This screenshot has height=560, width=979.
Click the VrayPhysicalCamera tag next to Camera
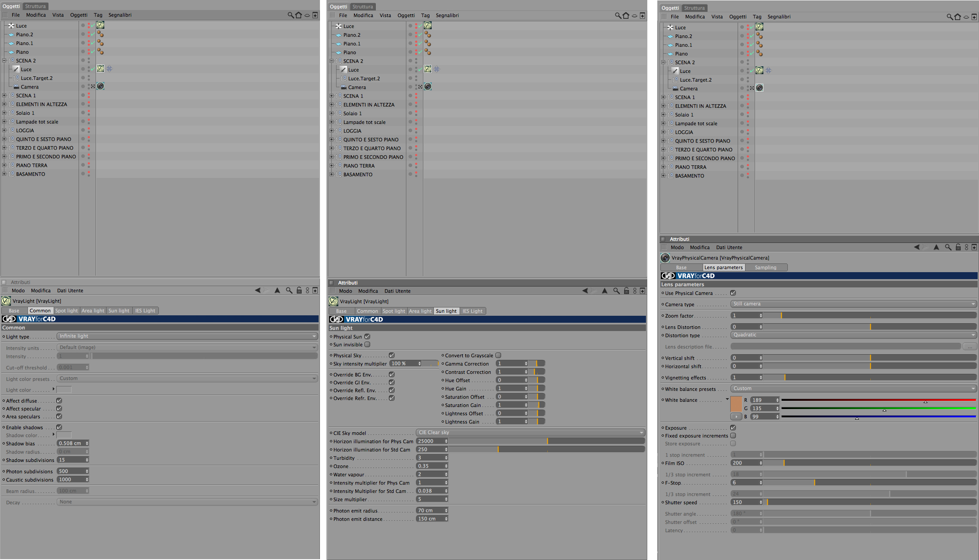759,88
